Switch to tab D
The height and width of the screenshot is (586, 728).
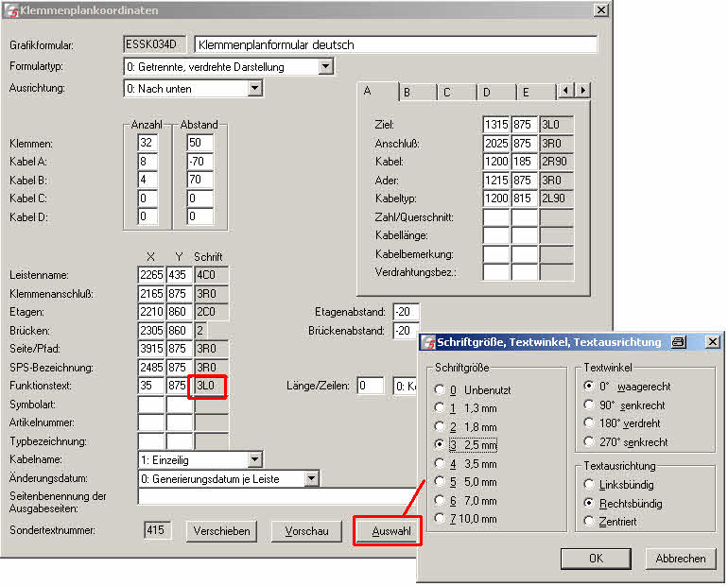point(497,93)
